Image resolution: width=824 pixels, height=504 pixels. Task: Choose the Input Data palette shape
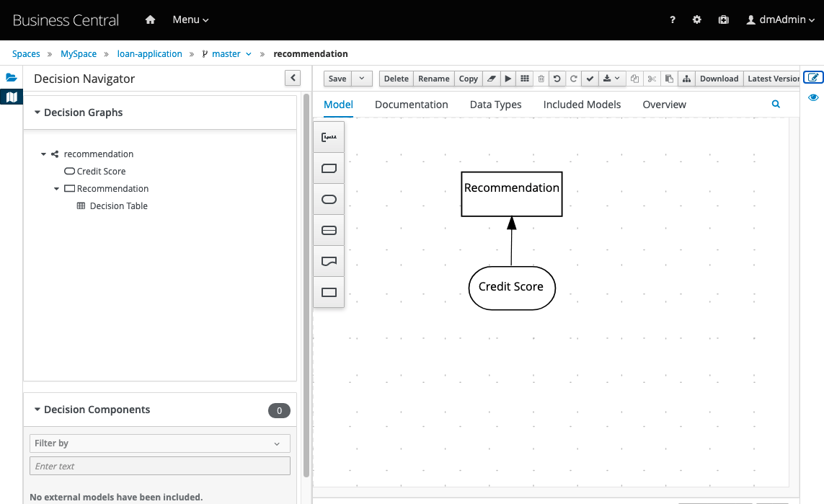(x=329, y=200)
